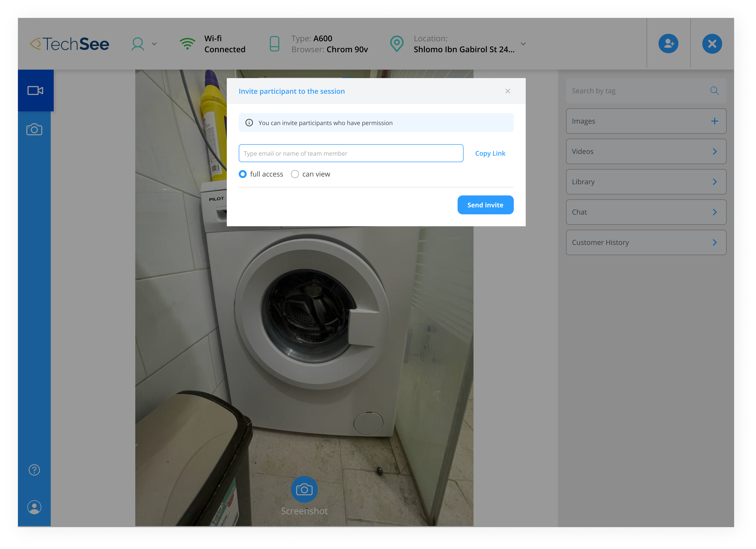
Task: Click the Copy Link link
Action: (490, 153)
